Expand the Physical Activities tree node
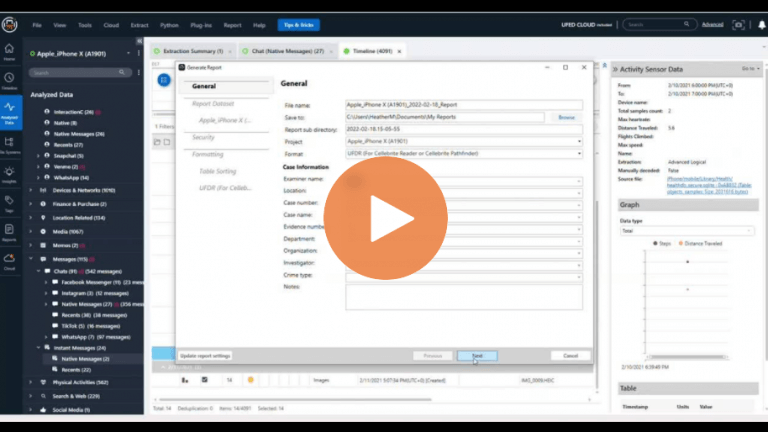Screen dimensions: 768x432 pyautogui.click(x=31, y=382)
